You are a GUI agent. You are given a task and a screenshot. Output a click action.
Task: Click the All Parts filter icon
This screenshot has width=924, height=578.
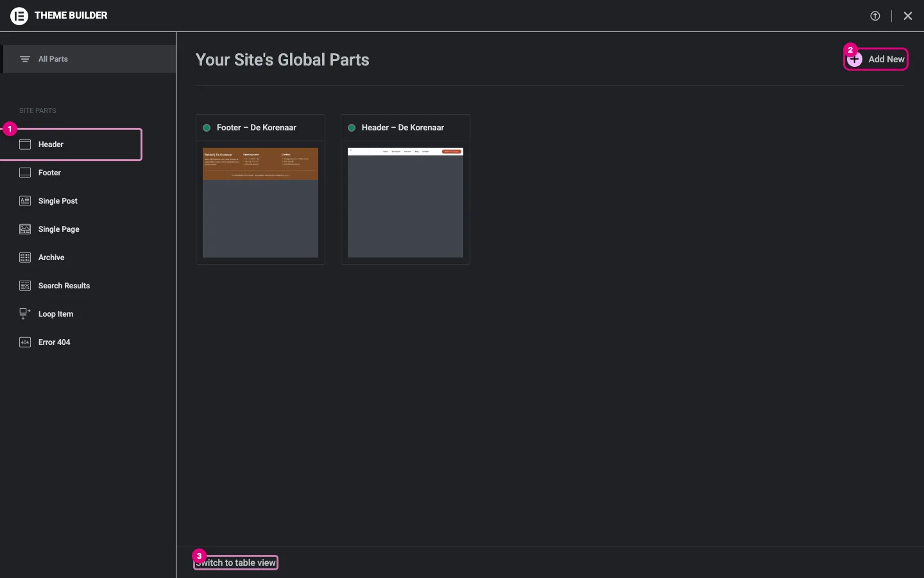(x=25, y=59)
